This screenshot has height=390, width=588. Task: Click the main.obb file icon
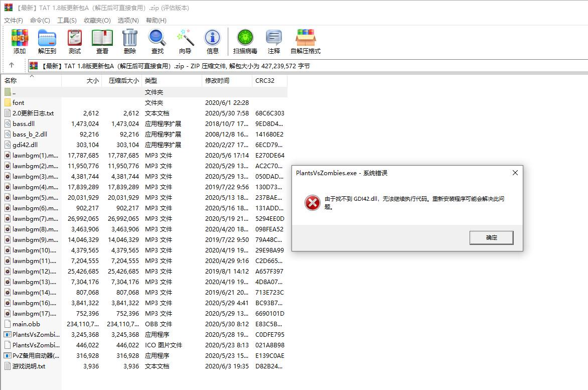[x=8, y=324]
